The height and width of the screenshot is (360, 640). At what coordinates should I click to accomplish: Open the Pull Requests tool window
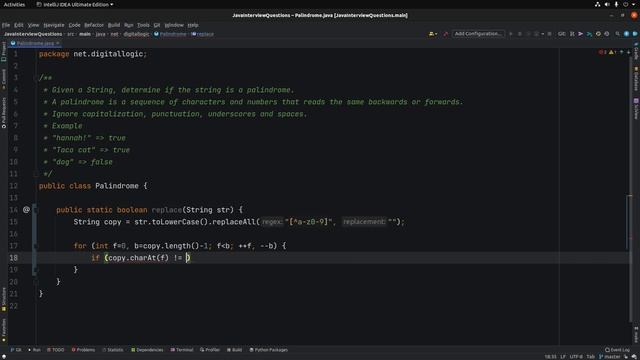(4, 113)
